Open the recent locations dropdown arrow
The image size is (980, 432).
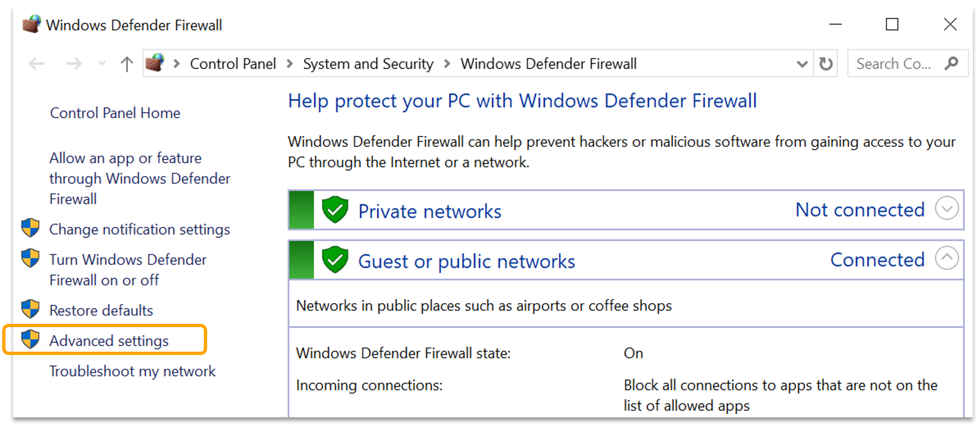pos(102,64)
